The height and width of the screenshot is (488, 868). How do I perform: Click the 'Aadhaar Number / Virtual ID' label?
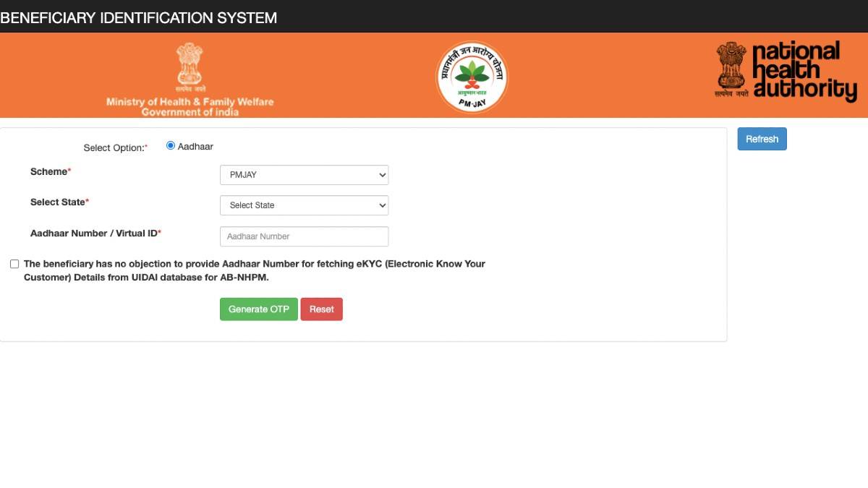[95, 234]
